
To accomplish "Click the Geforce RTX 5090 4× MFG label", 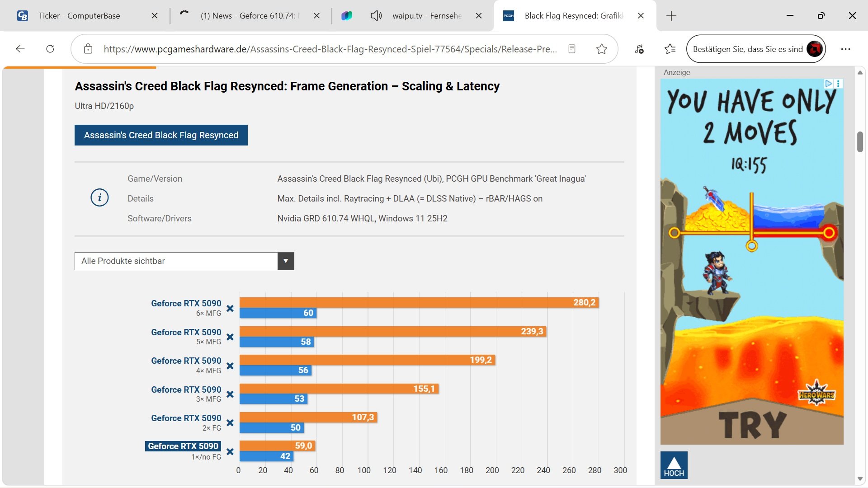I will point(186,361).
